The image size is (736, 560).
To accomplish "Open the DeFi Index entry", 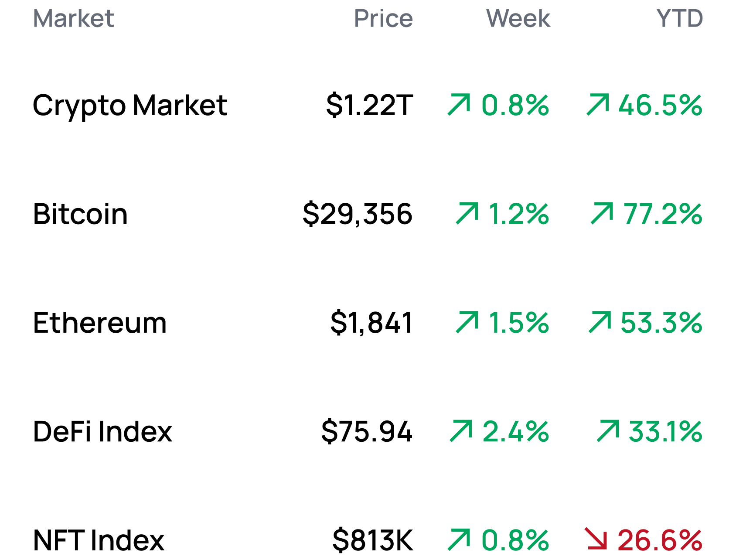I will tap(102, 431).
